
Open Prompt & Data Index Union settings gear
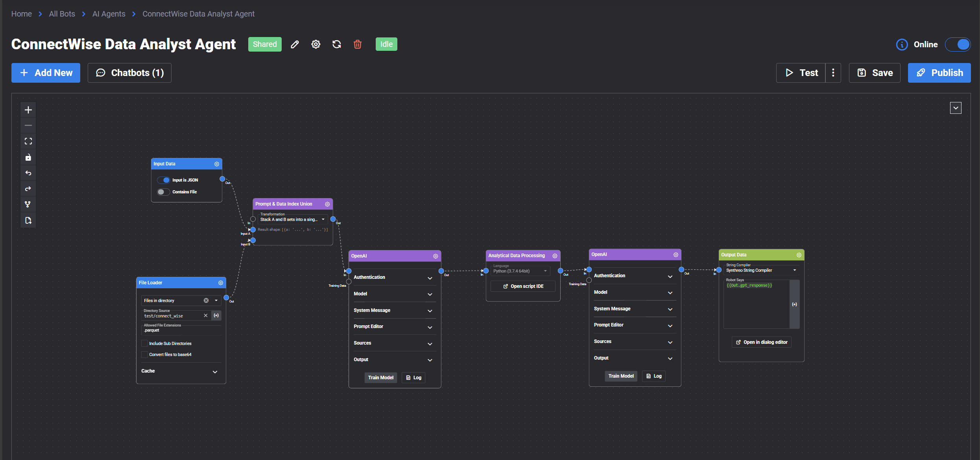click(x=327, y=204)
